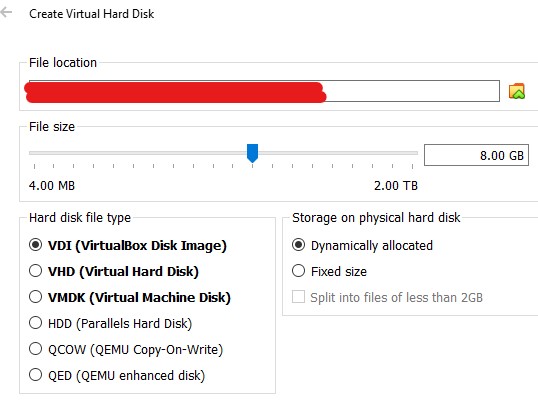The image size is (538, 410).
Task: Click inside the File location path field
Action: (264, 91)
